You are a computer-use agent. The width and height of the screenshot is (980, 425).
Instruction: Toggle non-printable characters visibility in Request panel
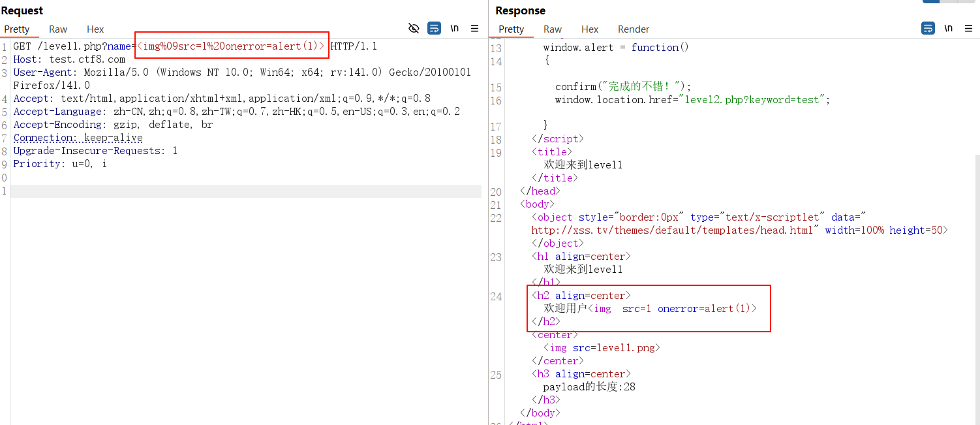pyautogui.click(x=414, y=28)
